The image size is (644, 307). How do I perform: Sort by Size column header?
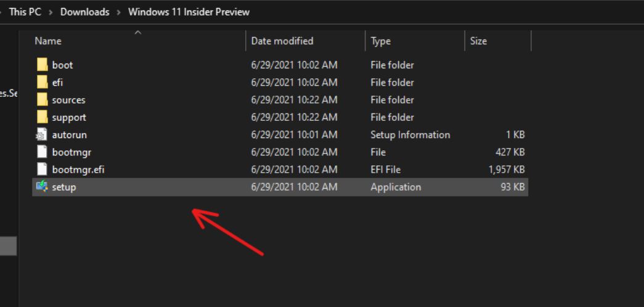(478, 41)
